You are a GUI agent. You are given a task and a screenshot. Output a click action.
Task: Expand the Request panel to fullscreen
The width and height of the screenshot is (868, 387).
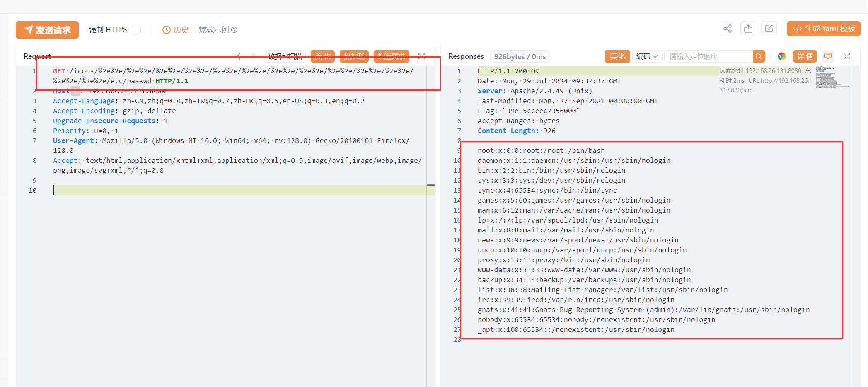(422, 56)
